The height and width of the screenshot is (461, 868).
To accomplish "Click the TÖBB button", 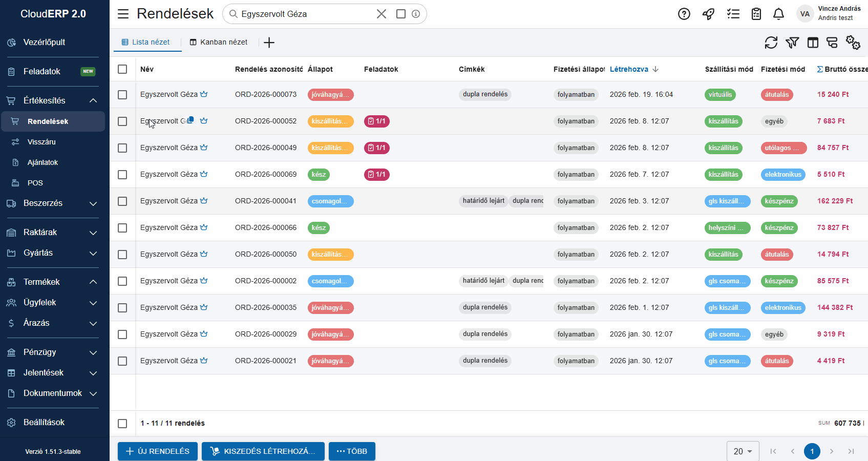I will 352,451.
